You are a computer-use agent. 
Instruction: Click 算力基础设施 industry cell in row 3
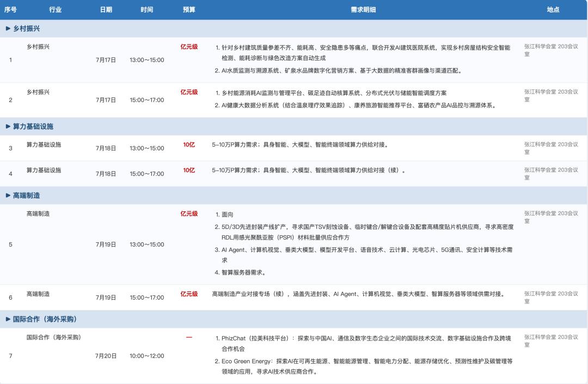point(44,145)
